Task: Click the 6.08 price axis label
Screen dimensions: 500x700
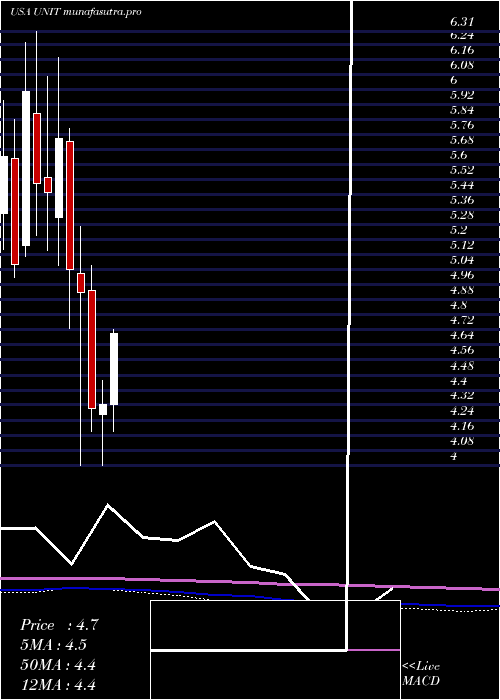Action: [x=462, y=65]
